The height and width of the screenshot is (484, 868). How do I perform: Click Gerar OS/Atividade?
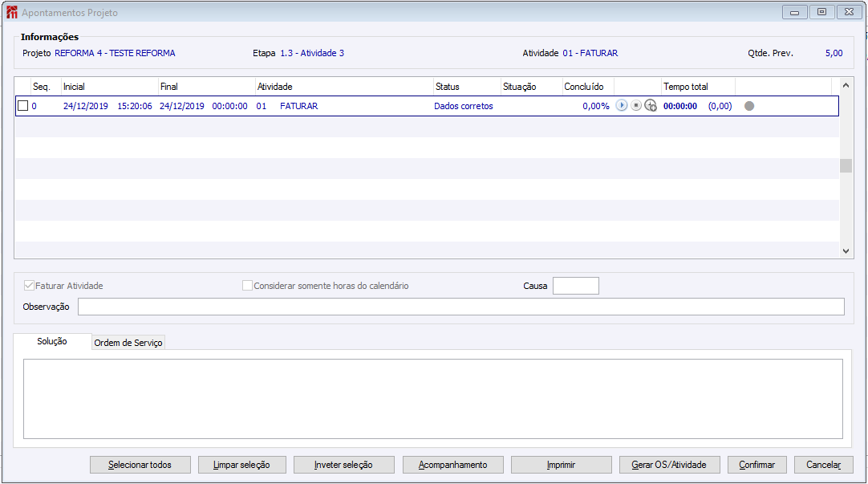[669, 465]
